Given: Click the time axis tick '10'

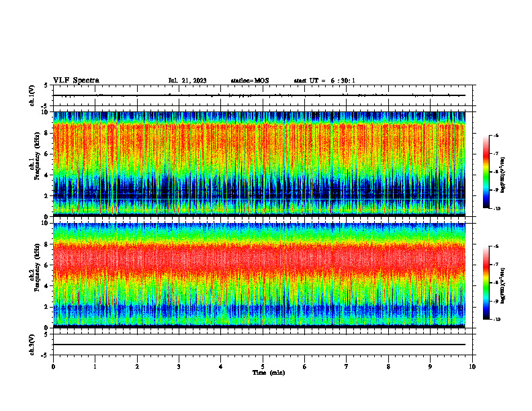Looking at the screenshot, I should (472, 367).
